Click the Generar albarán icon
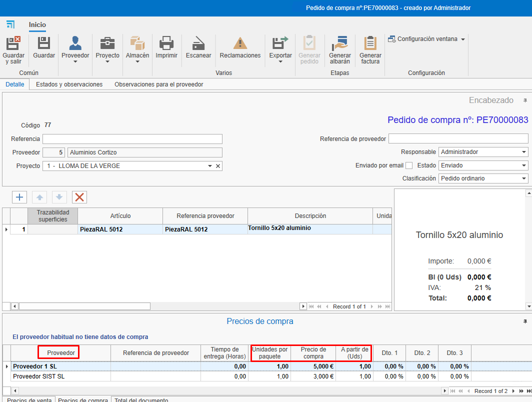Viewport: 532px width, 402px height. (339, 43)
